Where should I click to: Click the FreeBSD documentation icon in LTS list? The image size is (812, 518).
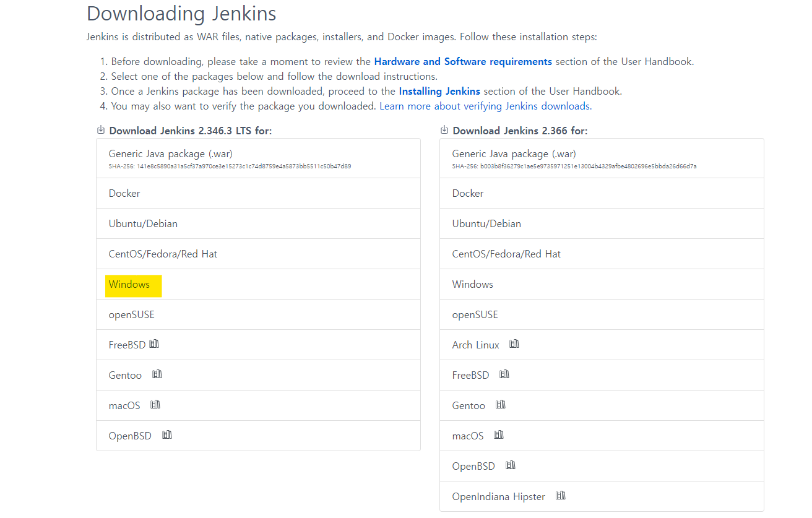[x=154, y=344]
